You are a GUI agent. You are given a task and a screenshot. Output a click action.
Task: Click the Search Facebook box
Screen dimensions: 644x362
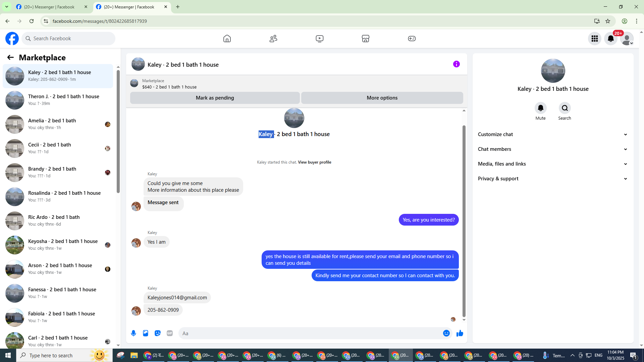pos(68,39)
